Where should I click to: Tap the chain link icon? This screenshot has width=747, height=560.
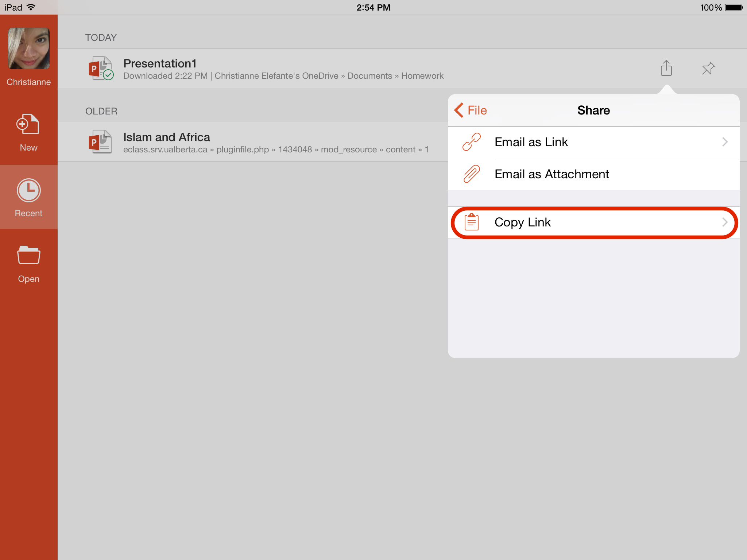click(472, 142)
